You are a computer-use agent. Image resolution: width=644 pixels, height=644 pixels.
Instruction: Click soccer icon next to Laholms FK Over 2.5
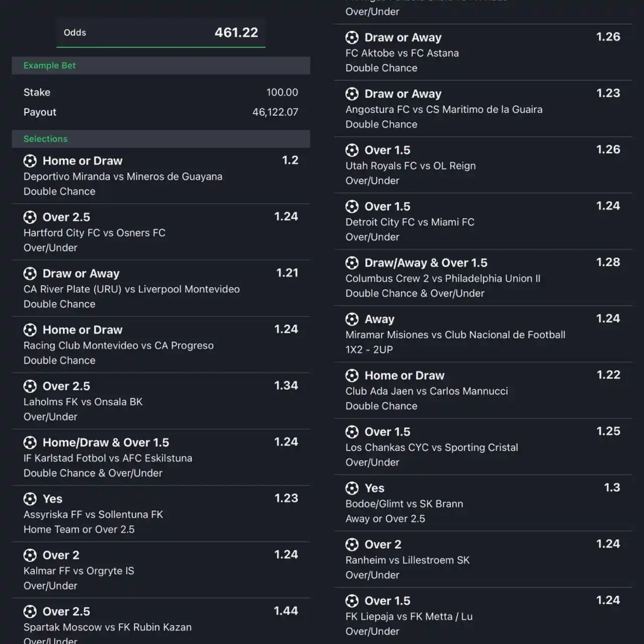click(x=30, y=386)
